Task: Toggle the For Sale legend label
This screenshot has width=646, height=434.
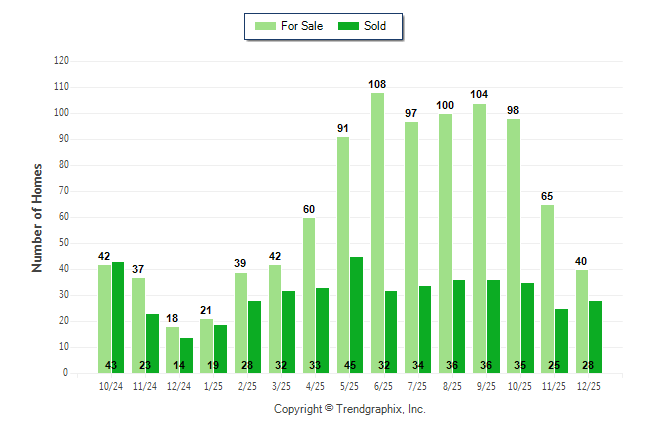Action: click(x=303, y=26)
